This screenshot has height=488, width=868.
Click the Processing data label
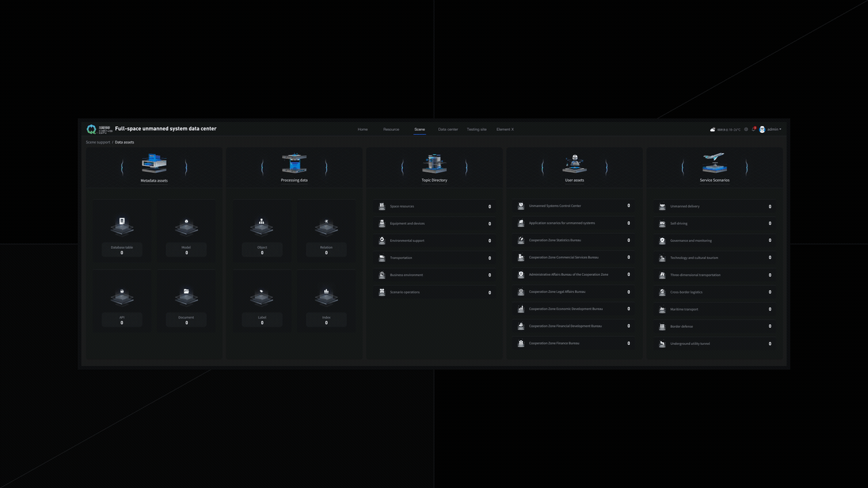[x=294, y=180]
